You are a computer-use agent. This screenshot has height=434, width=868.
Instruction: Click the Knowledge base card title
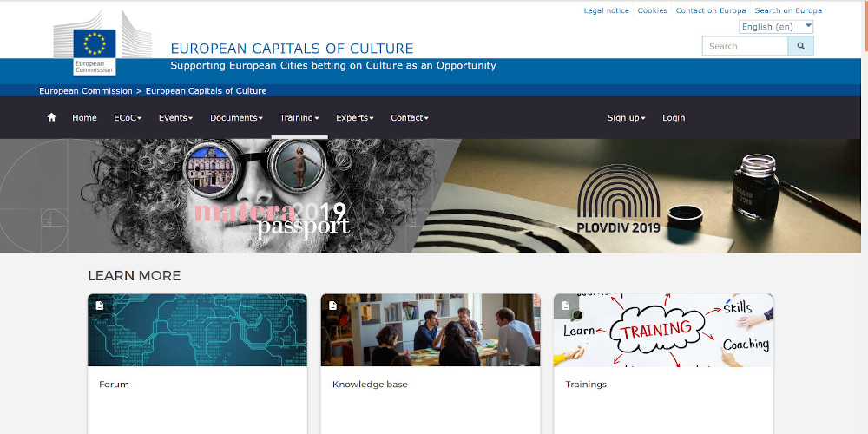pos(370,385)
